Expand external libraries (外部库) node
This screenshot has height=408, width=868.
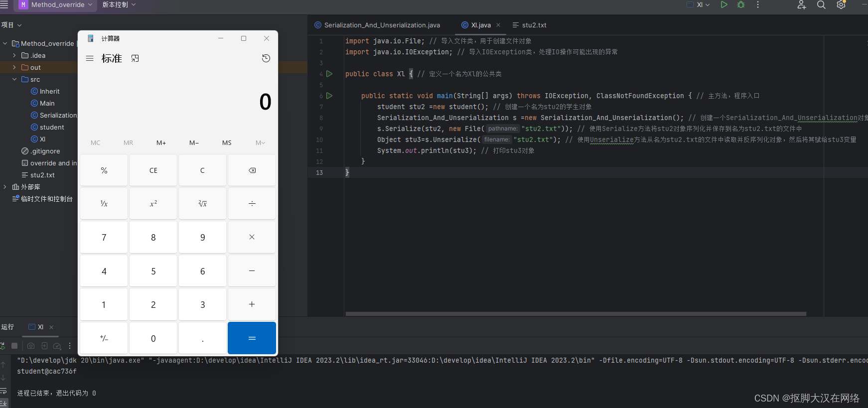5,187
